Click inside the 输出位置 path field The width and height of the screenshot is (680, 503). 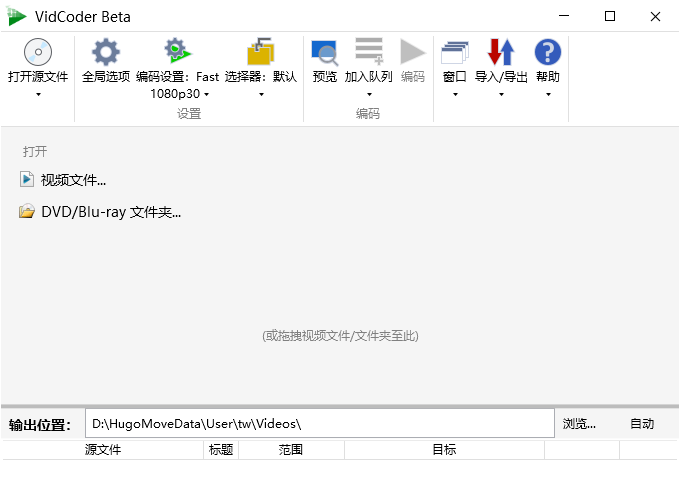tap(320, 423)
